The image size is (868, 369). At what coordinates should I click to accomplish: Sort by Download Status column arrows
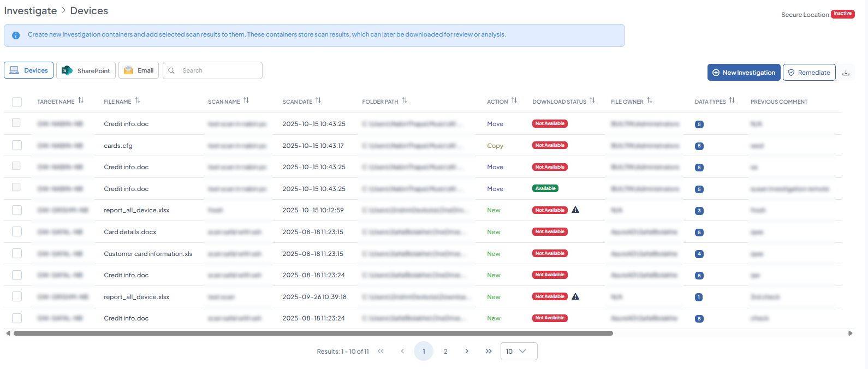[592, 101]
